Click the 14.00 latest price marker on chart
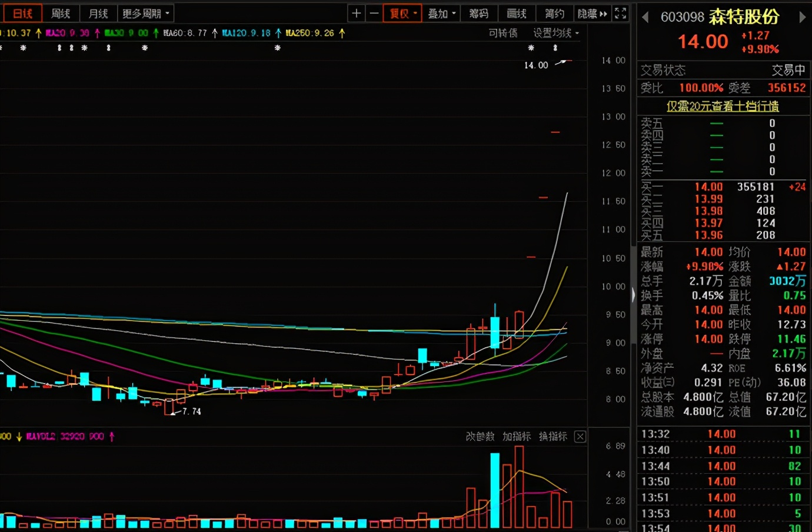812x532 pixels. [x=536, y=65]
